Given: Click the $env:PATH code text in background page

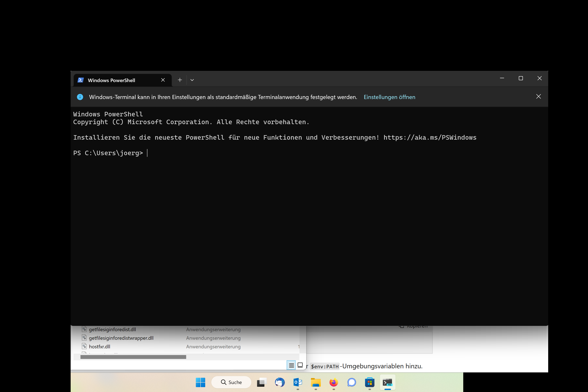Looking at the screenshot, I should [x=325, y=366].
